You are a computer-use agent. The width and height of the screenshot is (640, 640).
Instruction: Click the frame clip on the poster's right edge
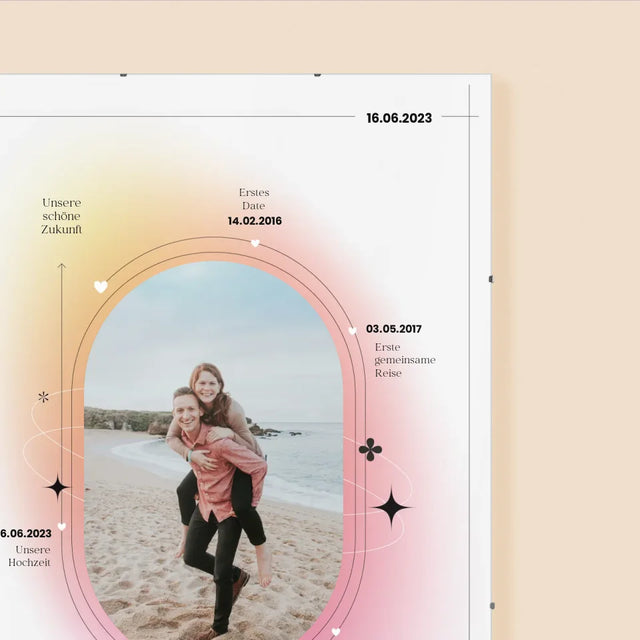(490, 279)
